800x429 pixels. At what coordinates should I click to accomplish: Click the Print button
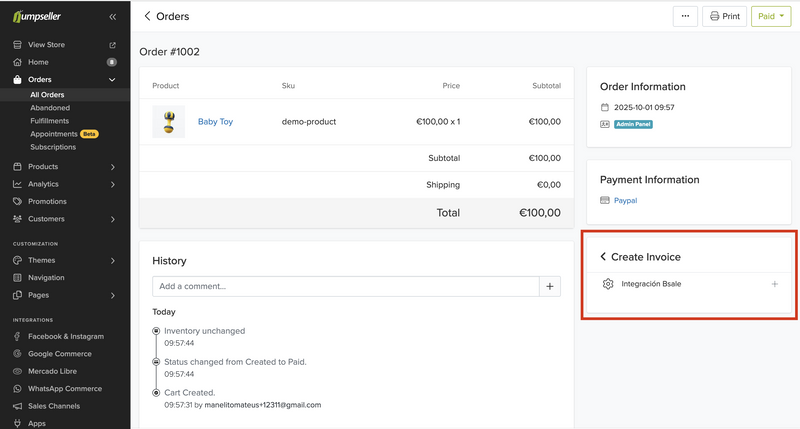(725, 16)
